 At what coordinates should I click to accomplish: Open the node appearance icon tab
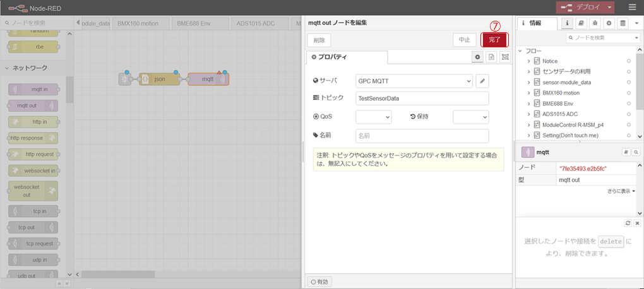(x=504, y=57)
